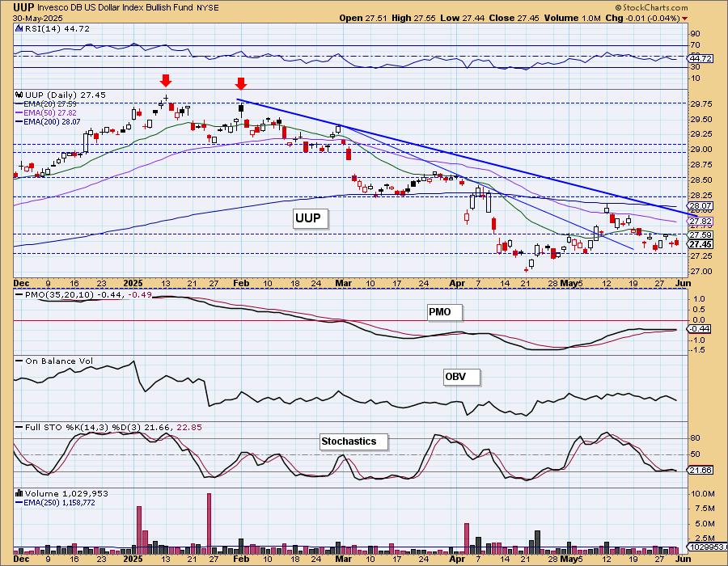728x566 pixels.
Task: Click the Feb label on price chart date axis
Action: coord(241,283)
